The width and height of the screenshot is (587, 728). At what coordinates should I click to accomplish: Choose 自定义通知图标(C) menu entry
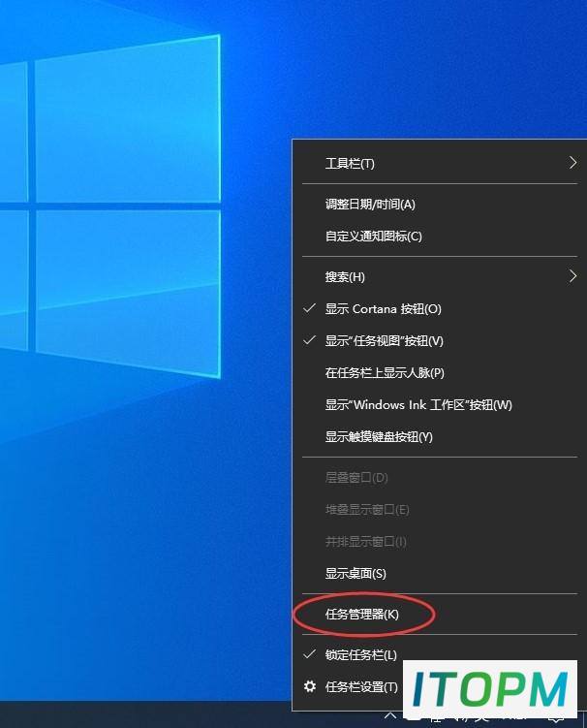click(x=440, y=236)
